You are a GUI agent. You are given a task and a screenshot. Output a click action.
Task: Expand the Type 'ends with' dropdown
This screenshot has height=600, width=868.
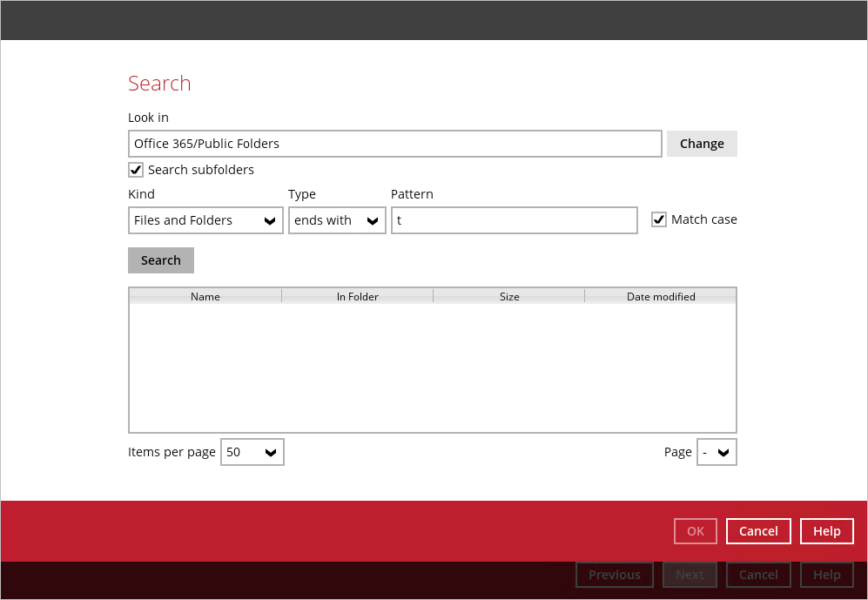(x=337, y=220)
